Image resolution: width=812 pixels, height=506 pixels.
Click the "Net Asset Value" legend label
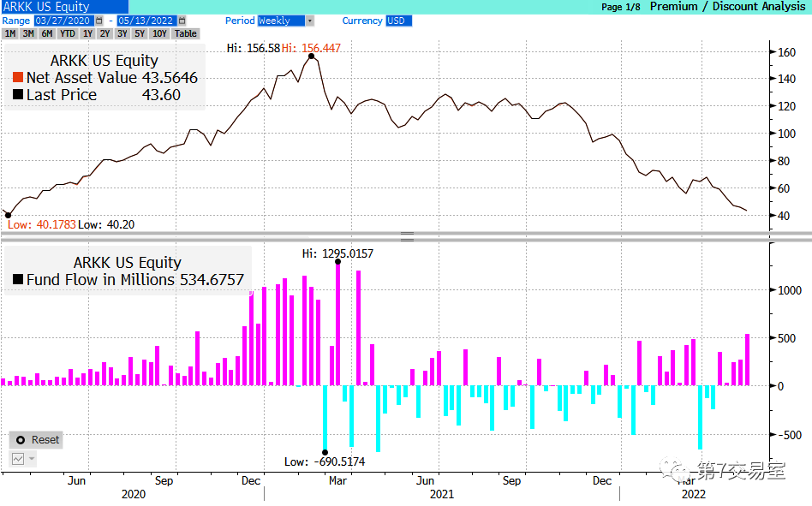(x=82, y=78)
